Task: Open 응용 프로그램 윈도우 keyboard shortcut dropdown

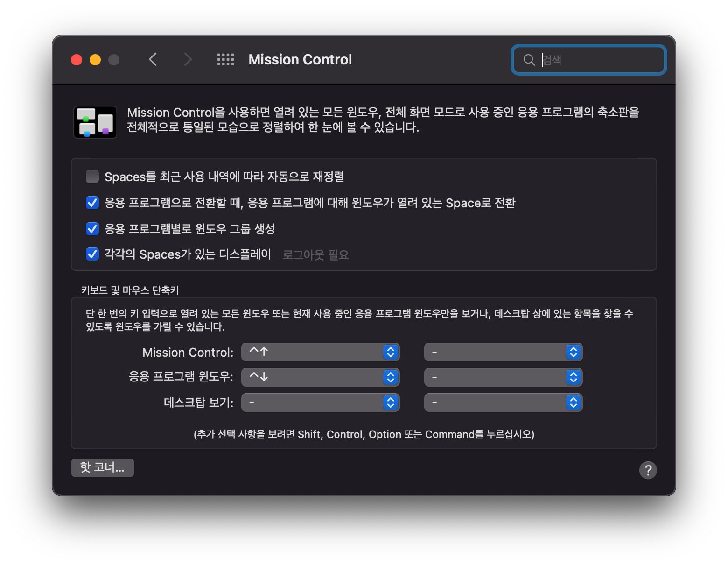Action: [321, 377]
